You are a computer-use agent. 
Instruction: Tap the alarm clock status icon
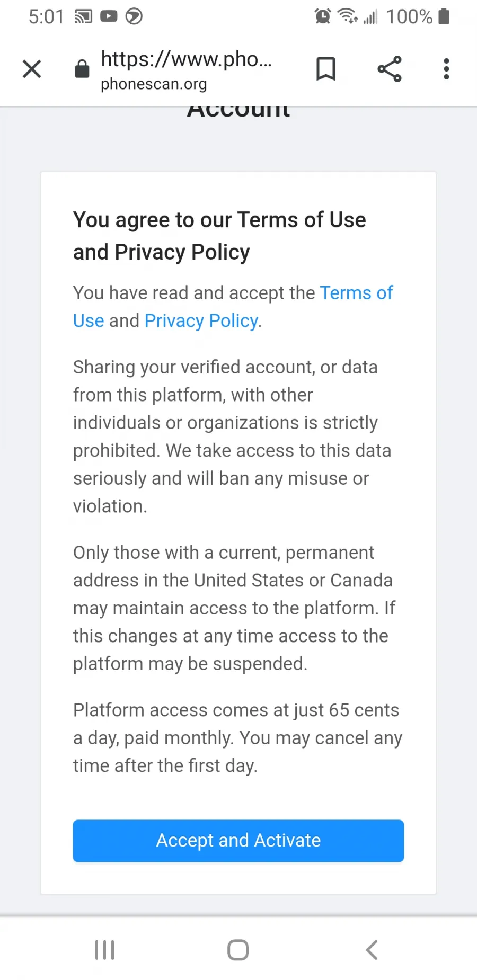tap(322, 16)
